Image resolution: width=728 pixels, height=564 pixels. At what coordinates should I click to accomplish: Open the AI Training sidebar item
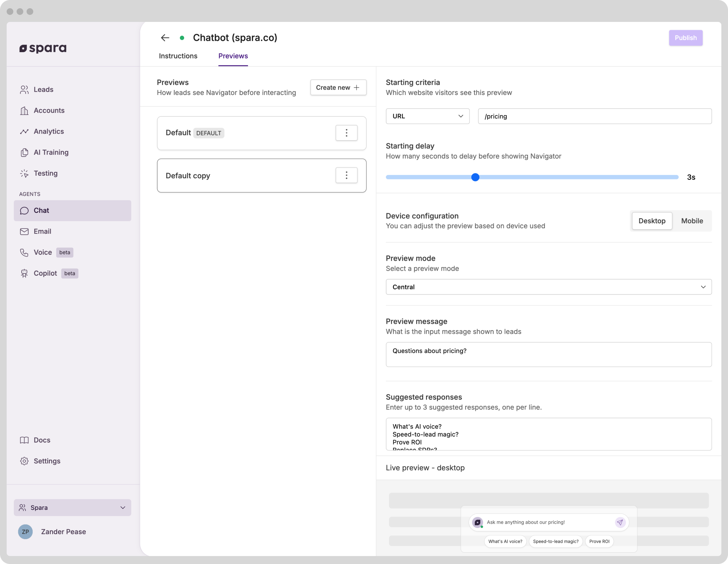(51, 152)
